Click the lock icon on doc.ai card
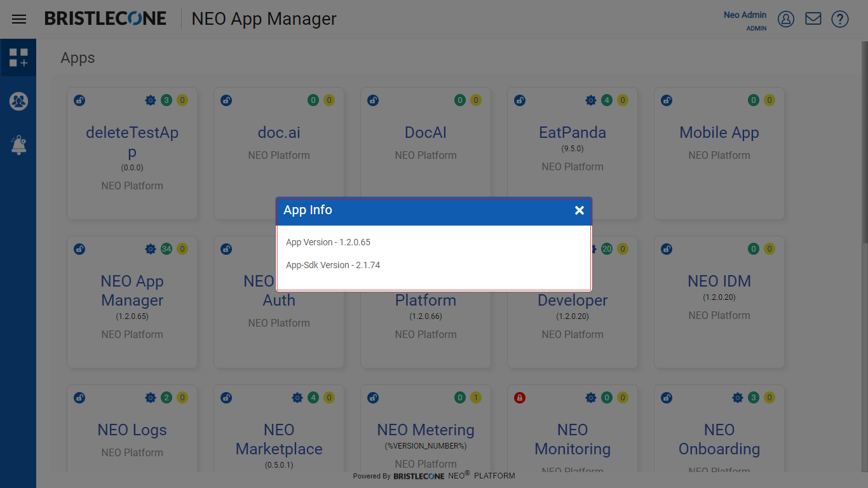The height and width of the screenshot is (488, 868). click(226, 100)
